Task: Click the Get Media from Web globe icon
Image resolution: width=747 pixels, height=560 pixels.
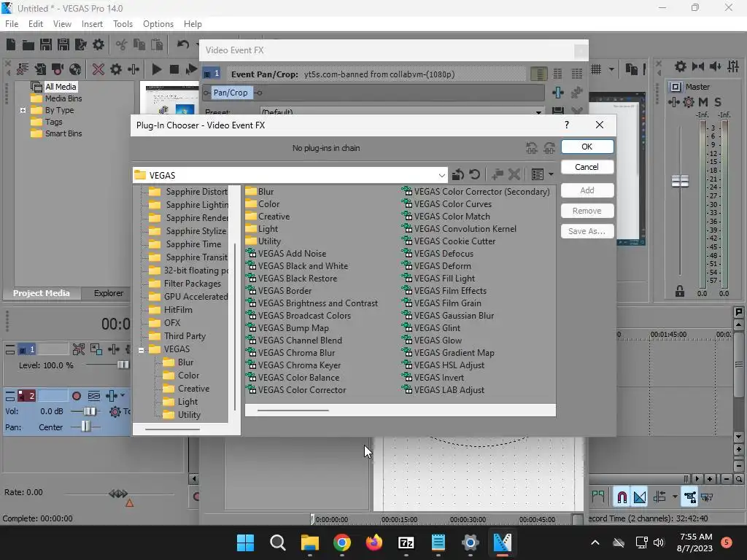Action: 75,69
